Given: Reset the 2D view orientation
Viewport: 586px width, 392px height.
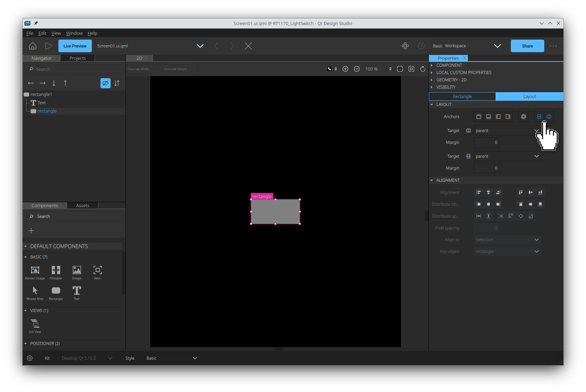Looking at the screenshot, I should (x=423, y=69).
